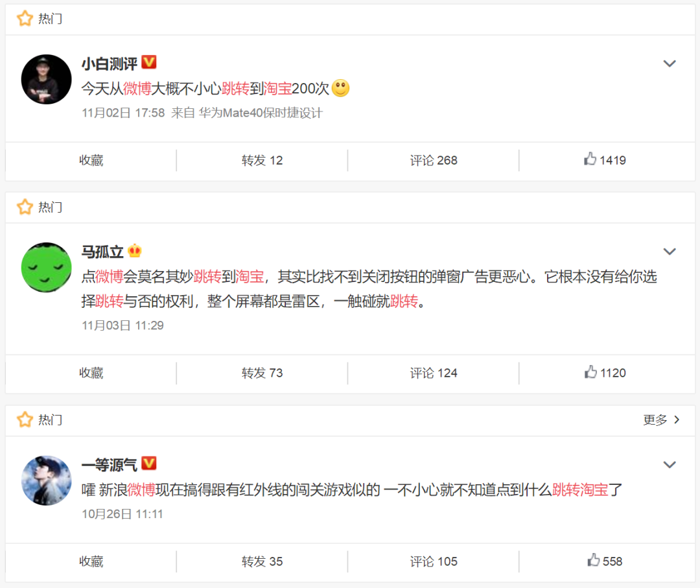Open the chevron menu on 一等源气's post
The width and height of the screenshot is (700, 588).
tap(669, 465)
